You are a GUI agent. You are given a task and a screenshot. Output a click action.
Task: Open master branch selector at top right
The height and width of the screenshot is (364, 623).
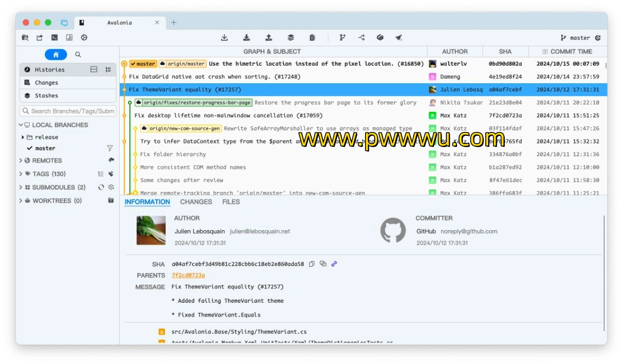point(575,37)
